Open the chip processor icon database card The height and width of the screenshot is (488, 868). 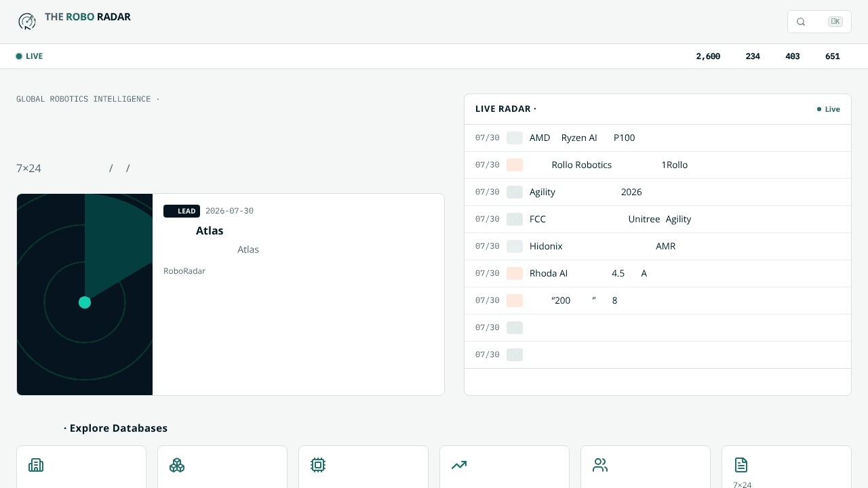pyautogui.click(x=363, y=467)
